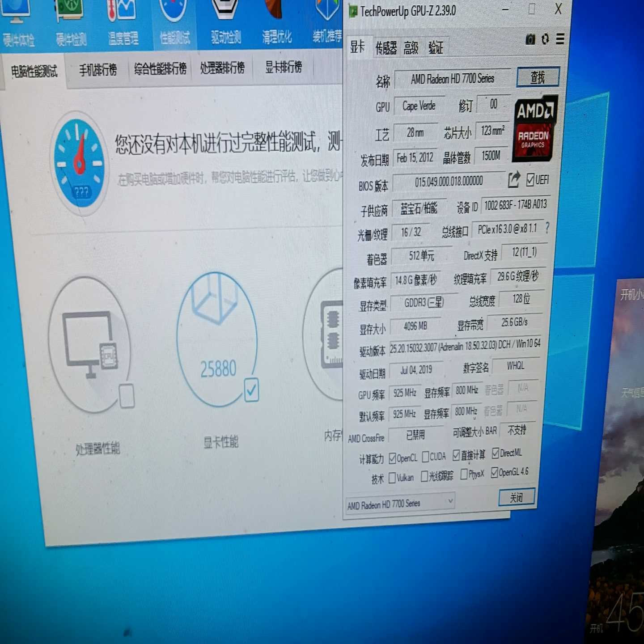644x644 pixels.
Task: Switch to the 验证 tab in GPU-Z
Action: pyautogui.click(x=436, y=47)
